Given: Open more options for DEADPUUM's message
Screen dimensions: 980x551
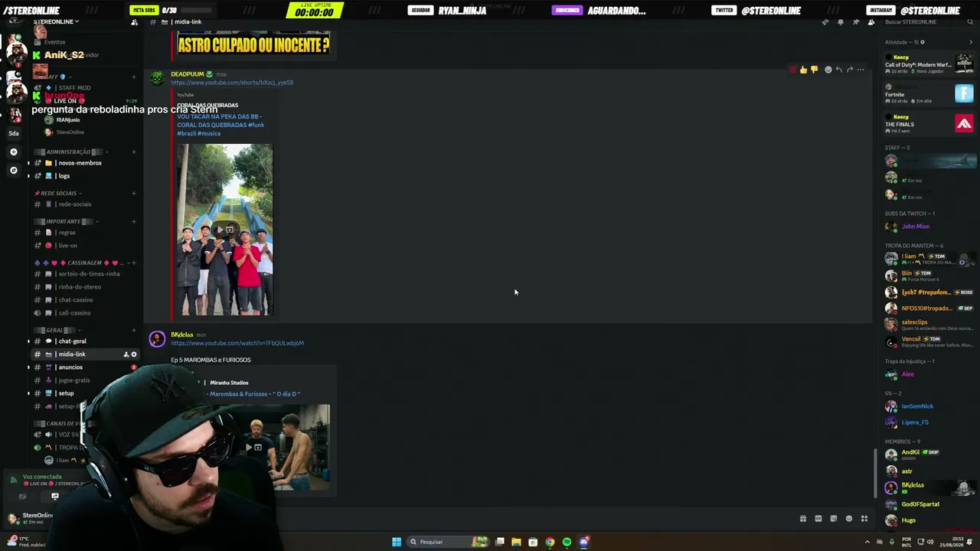Looking at the screenshot, I should click(x=861, y=70).
